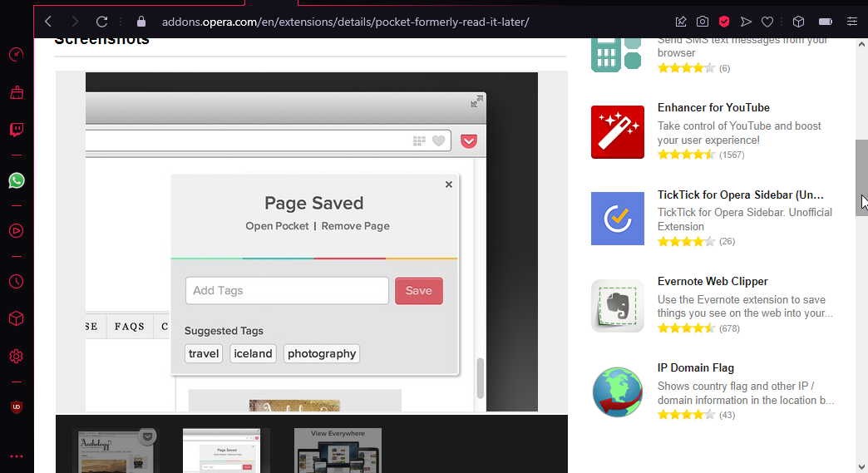Open the battery saver icon

[x=826, y=22]
